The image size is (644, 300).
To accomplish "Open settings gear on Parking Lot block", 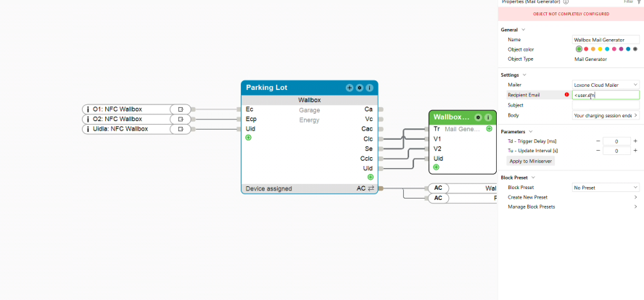I will coord(360,88).
